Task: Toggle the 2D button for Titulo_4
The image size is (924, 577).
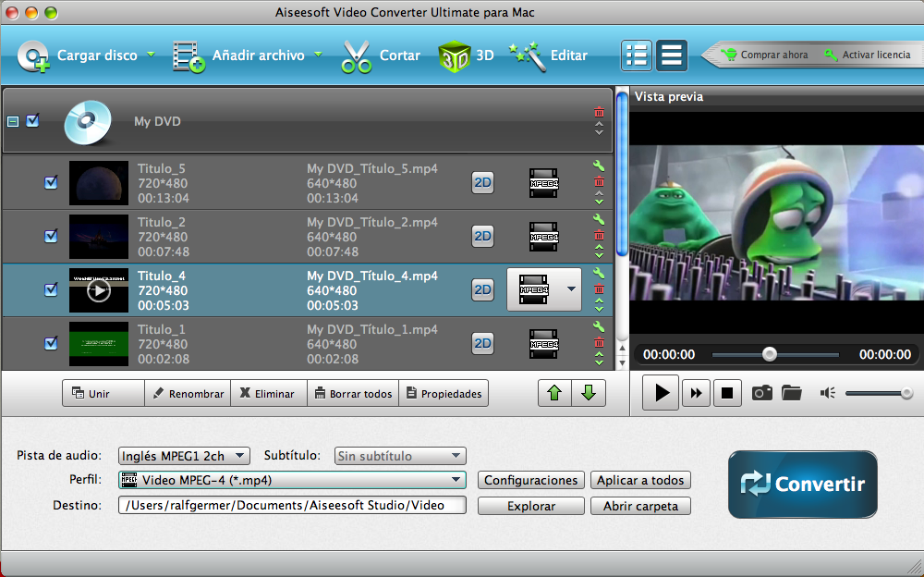Action: [x=482, y=290]
